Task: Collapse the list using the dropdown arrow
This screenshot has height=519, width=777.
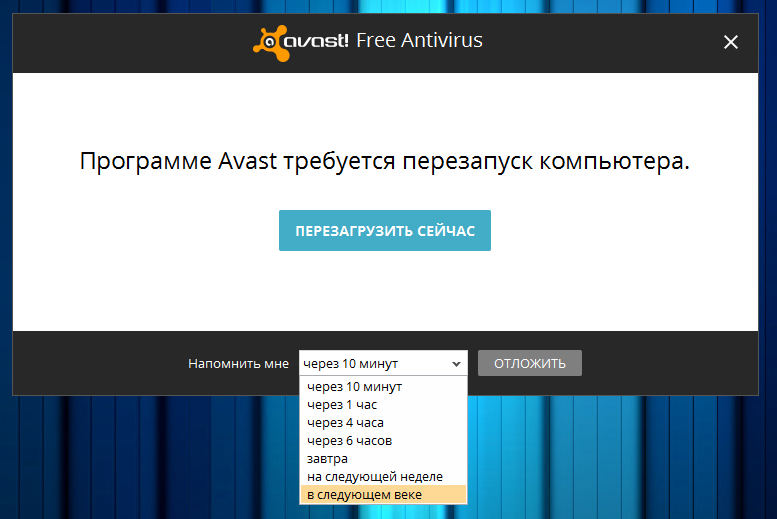Action: (456, 363)
